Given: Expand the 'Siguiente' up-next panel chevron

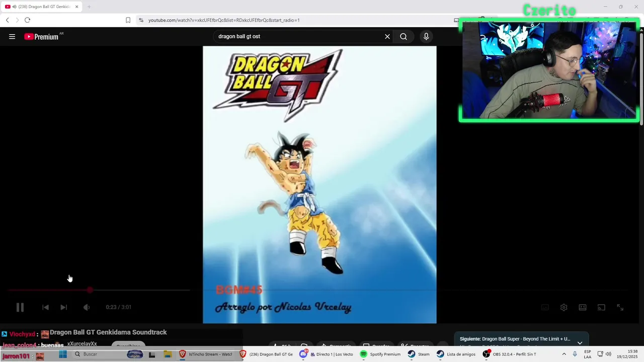Looking at the screenshot, I should point(580,342).
